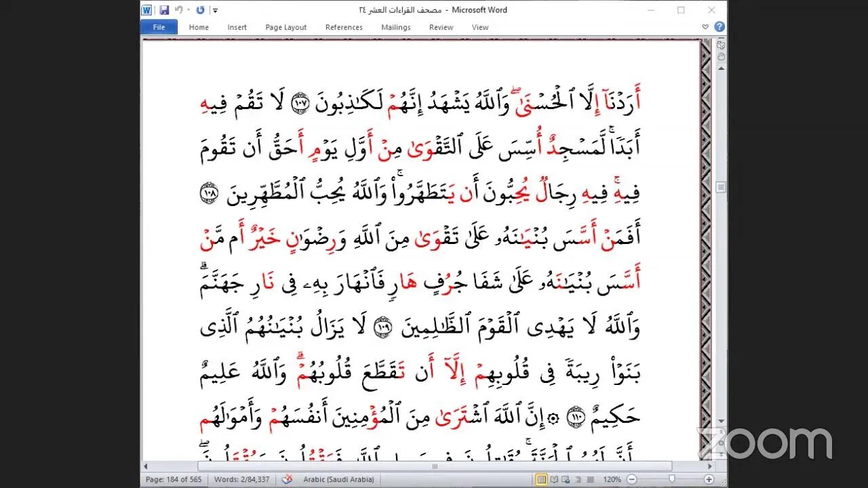This screenshot has height=488, width=868.
Task: Switch to Print Layout view
Action: (542, 480)
